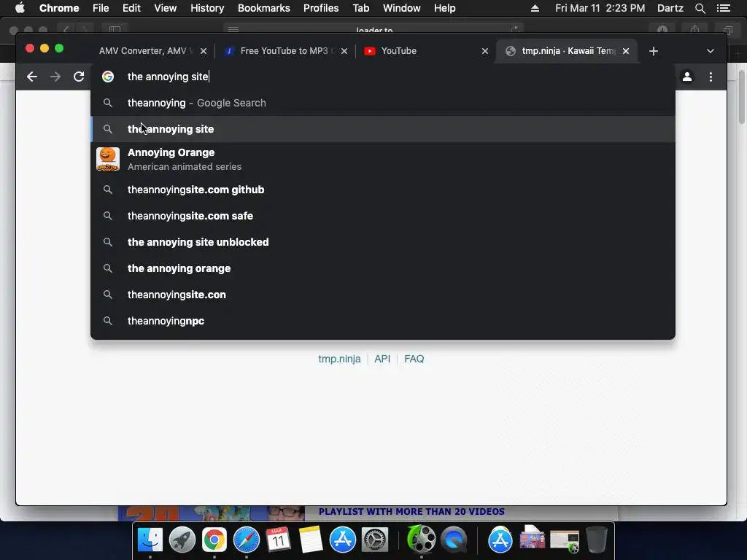Choose 'theannoying - Google Search' suggestion
This screenshot has width=747, height=560.
tap(383, 103)
